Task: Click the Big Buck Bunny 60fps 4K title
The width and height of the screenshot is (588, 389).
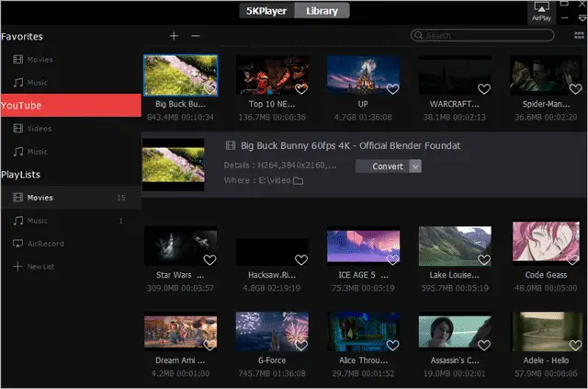Action: click(x=350, y=145)
